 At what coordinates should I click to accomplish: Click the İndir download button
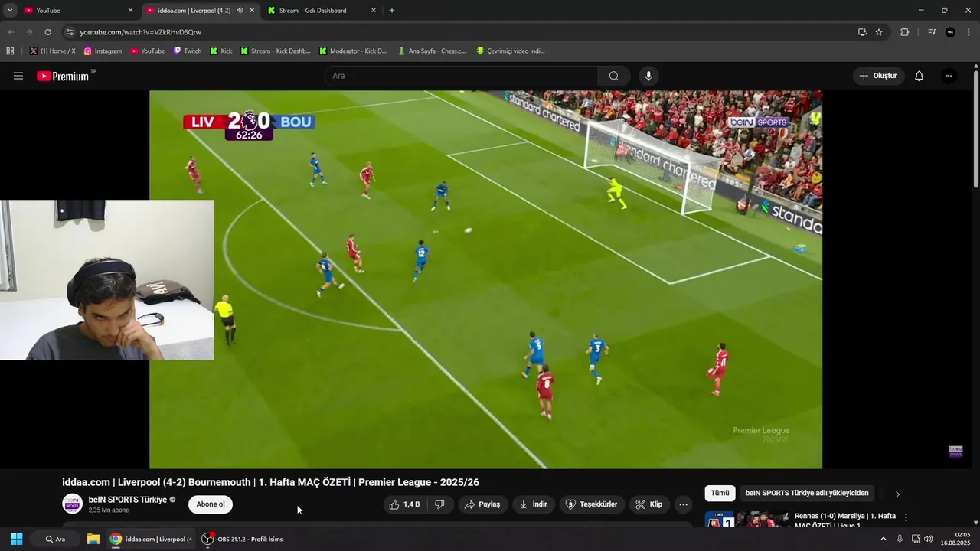(533, 504)
